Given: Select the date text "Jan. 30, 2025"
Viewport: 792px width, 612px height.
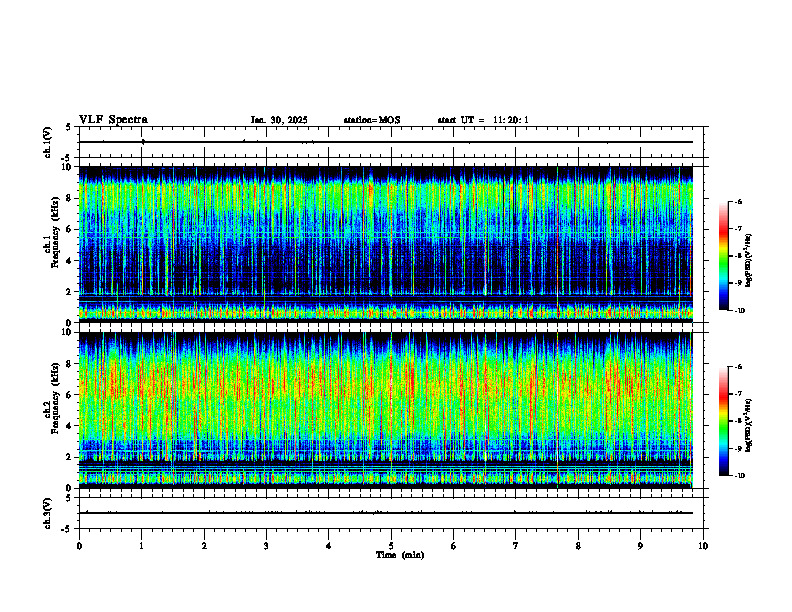Looking at the screenshot, I should coord(279,120).
